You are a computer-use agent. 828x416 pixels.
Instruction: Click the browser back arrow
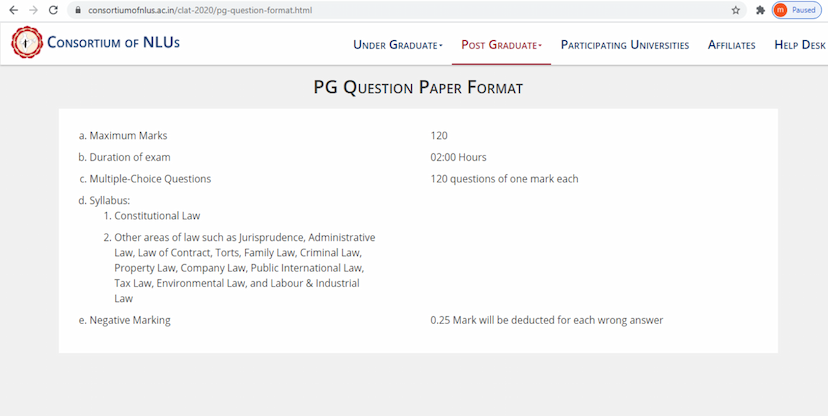(13, 10)
